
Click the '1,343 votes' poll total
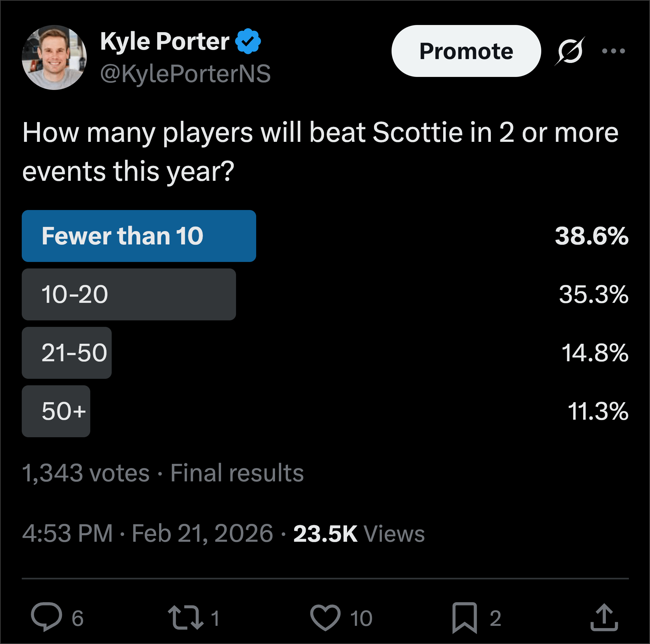pyautogui.click(x=86, y=473)
